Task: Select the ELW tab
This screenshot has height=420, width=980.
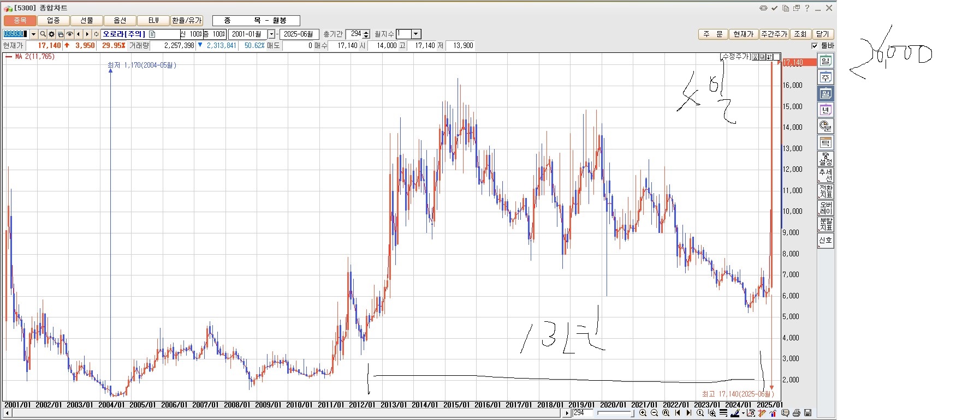Action: click(153, 21)
